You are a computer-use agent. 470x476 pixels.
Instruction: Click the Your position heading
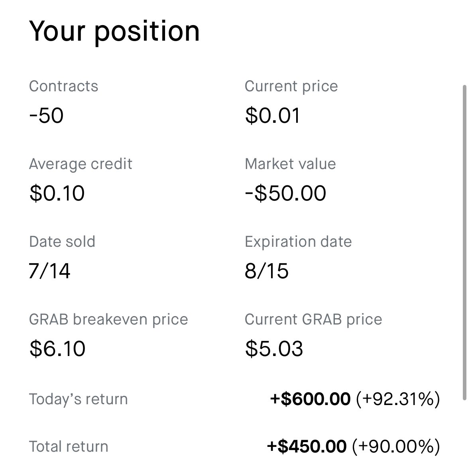114,32
